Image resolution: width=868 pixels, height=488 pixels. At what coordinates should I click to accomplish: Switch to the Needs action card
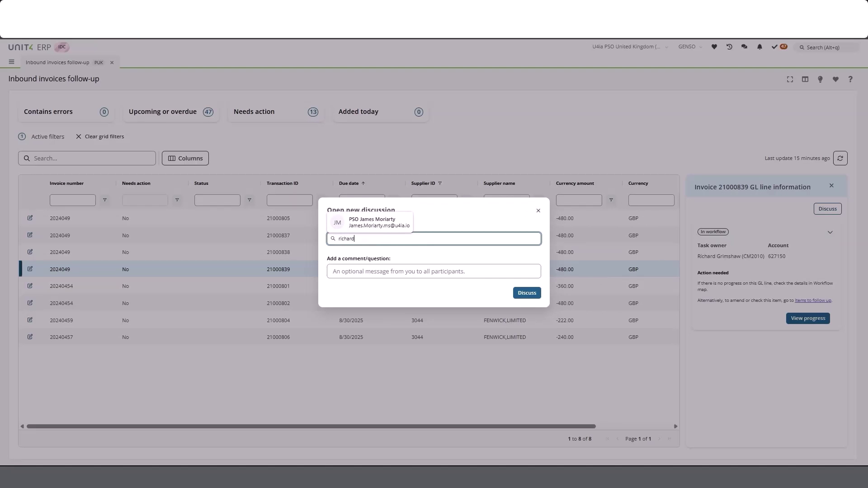click(x=276, y=112)
